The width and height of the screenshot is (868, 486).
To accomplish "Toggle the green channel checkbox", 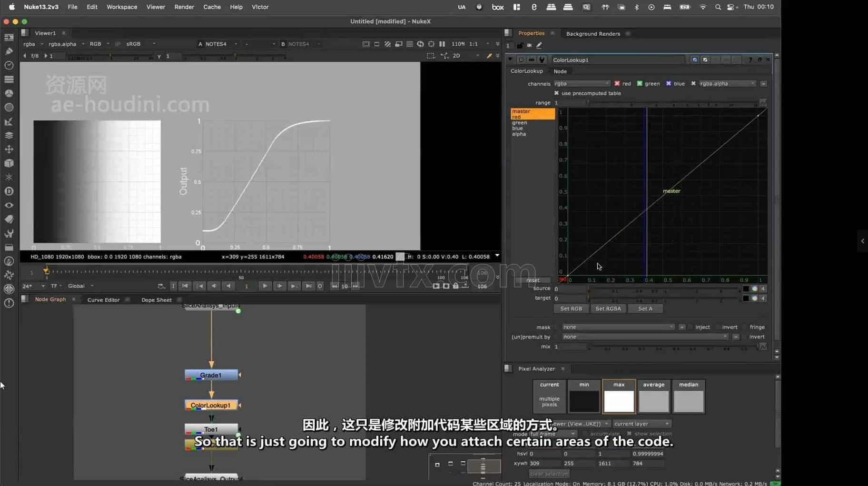I will (640, 84).
